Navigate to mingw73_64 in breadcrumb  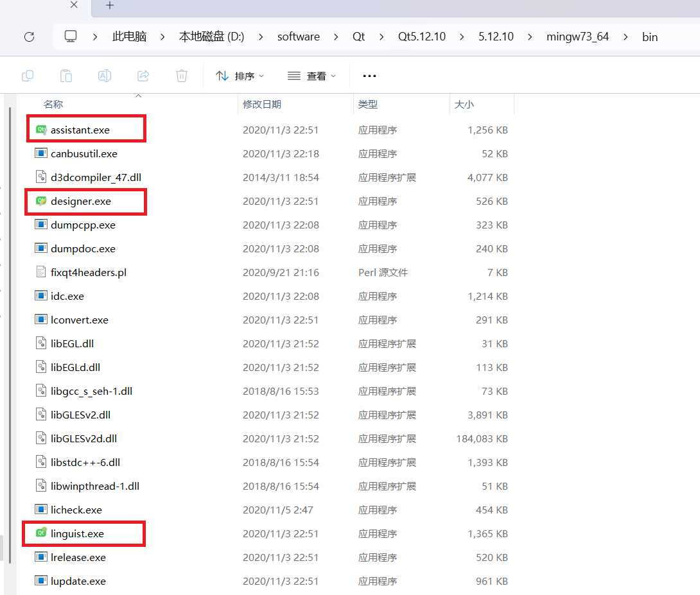[x=577, y=37]
